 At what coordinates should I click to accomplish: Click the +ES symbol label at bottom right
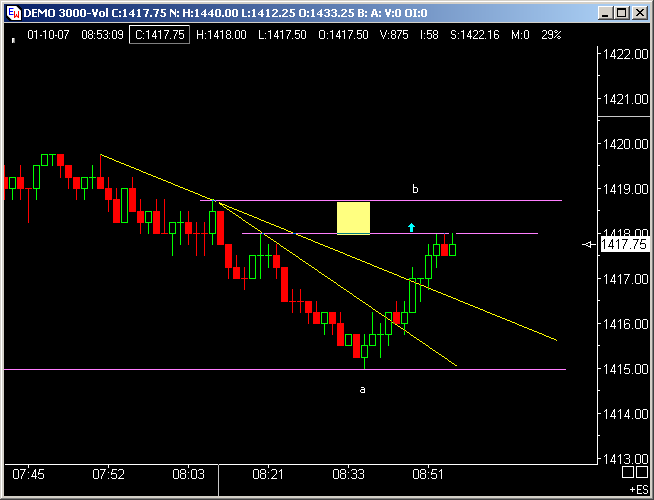pyautogui.click(x=639, y=490)
